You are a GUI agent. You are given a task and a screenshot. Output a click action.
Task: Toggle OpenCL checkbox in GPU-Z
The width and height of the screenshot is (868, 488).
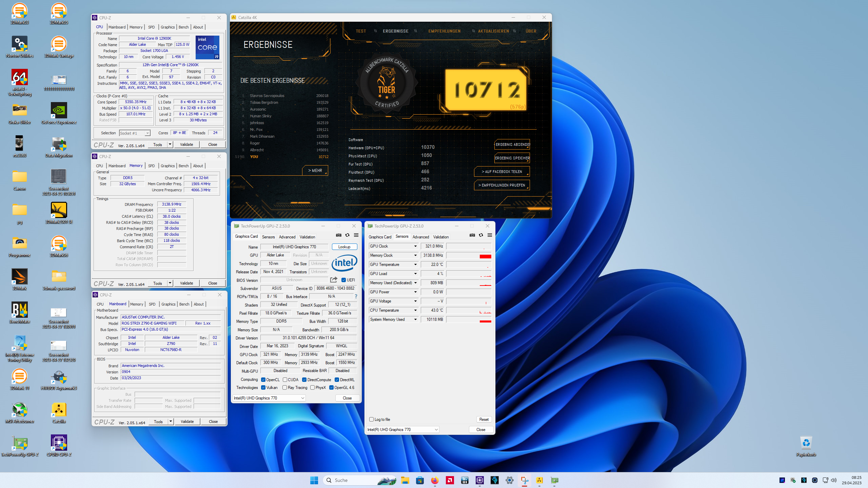tap(263, 380)
